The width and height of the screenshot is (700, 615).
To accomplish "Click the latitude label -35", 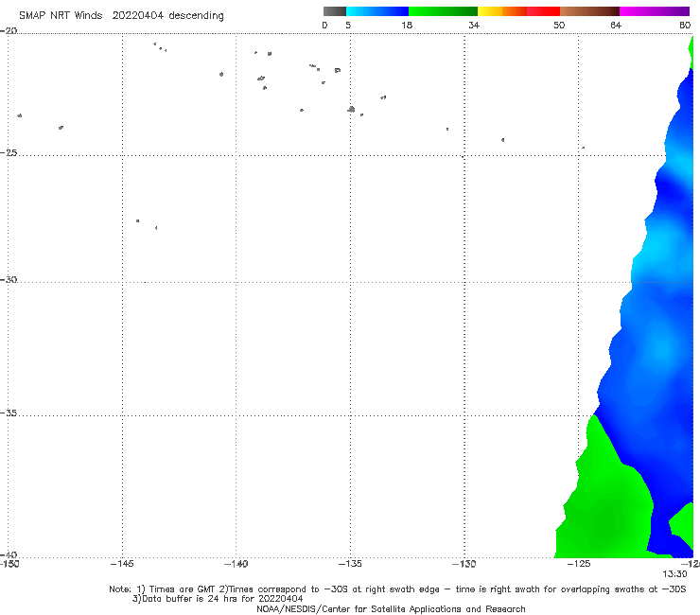I will pos(9,413).
